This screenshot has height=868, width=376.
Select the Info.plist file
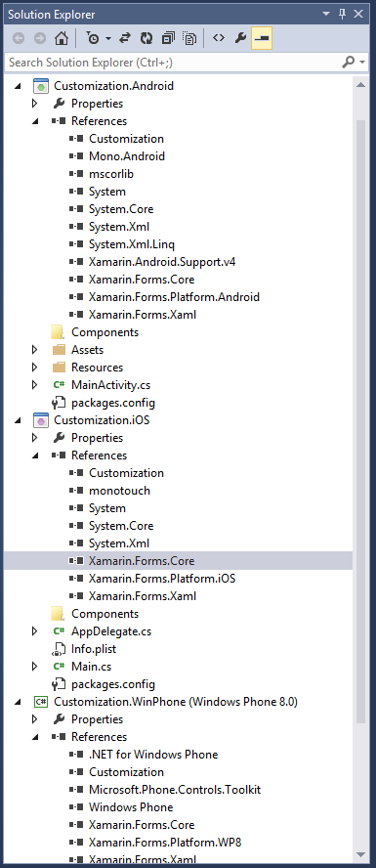click(x=94, y=649)
